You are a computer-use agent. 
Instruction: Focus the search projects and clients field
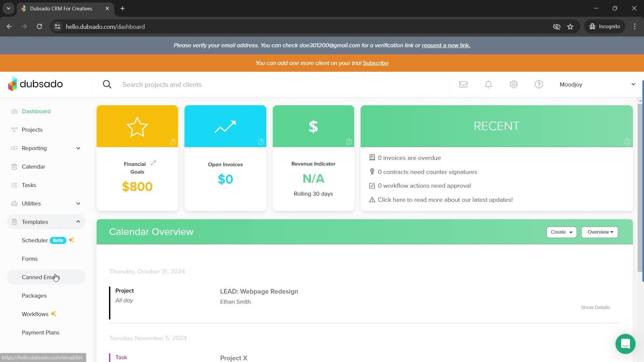click(285, 84)
